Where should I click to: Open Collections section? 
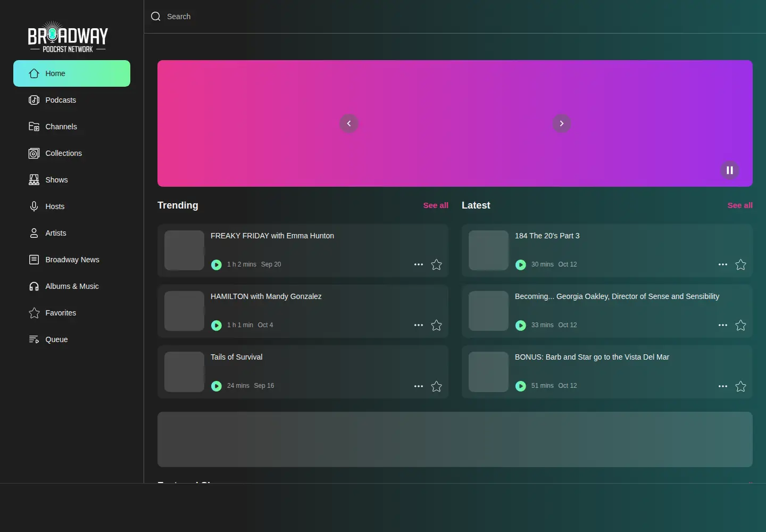tap(72, 153)
